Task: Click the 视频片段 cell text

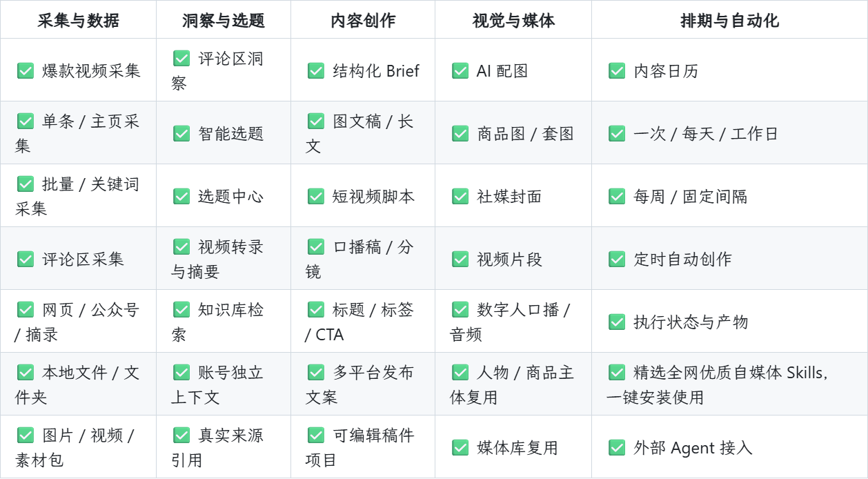Action: pos(509,260)
